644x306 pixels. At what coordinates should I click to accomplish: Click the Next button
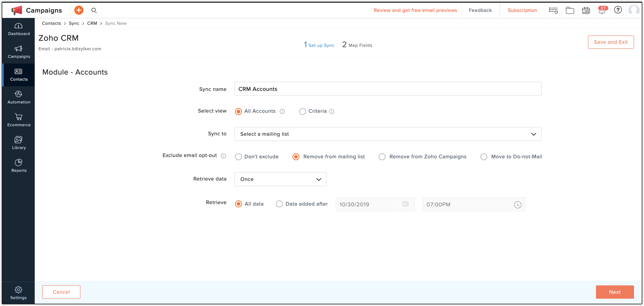615,292
